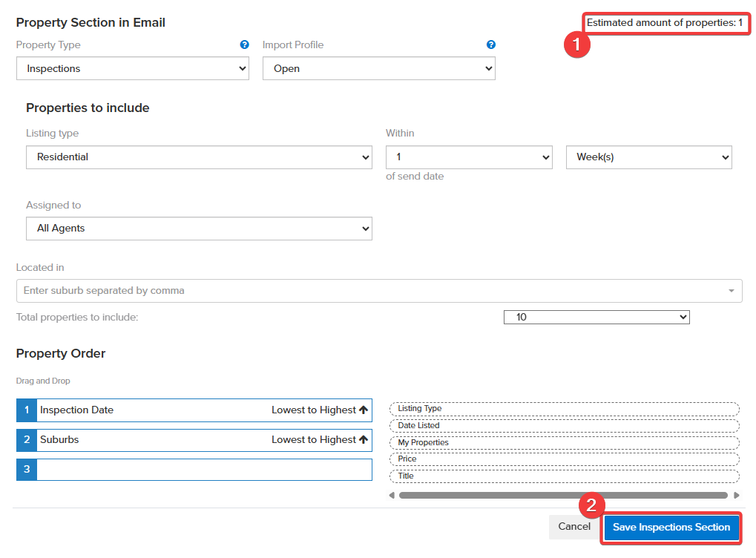
Task: Select the Listing Type sort option
Action: pos(564,409)
